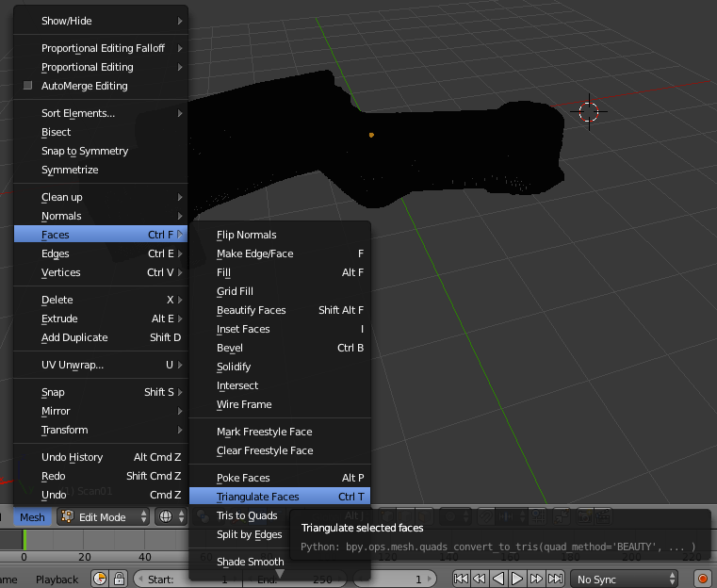Toggle the timeline lock icon
This screenshot has width=717, height=588.
point(119,579)
